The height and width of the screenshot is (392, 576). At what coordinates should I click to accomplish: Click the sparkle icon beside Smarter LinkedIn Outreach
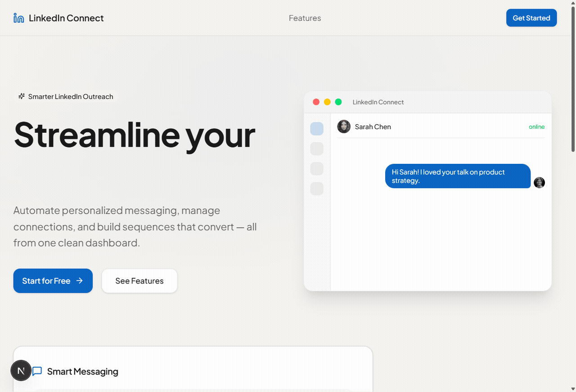pos(21,96)
